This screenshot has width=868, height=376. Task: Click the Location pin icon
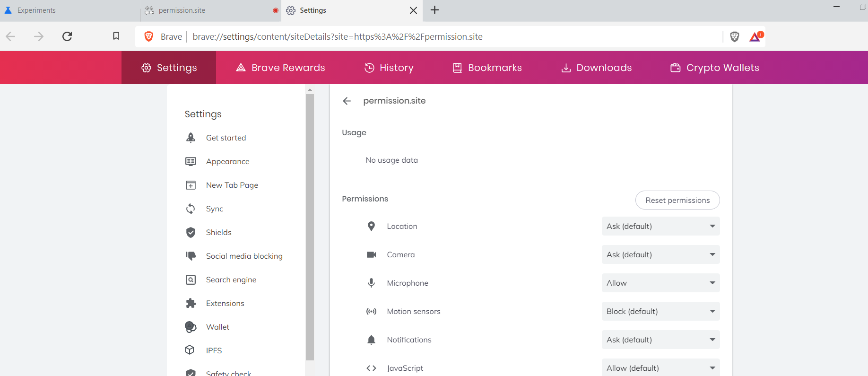(x=371, y=226)
